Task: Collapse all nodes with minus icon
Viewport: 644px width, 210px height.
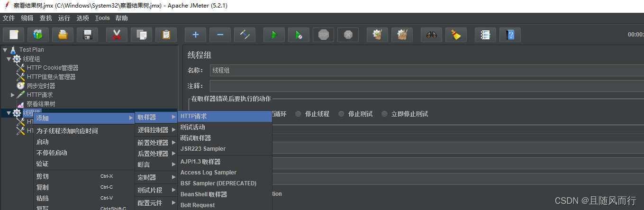Action: [x=220, y=35]
